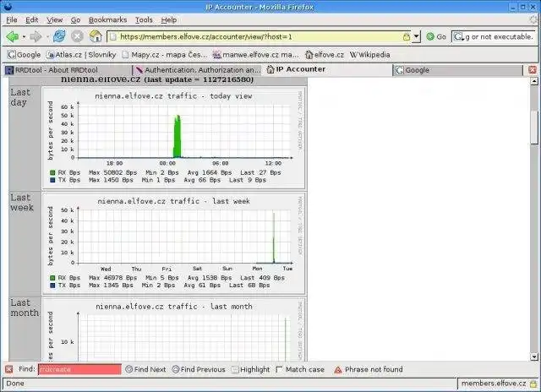Image resolution: width=541 pixels, height=392 pixels.
Task: Open the Forward button history dropdown
Action: pyautogui.click(x=47, y=36)
